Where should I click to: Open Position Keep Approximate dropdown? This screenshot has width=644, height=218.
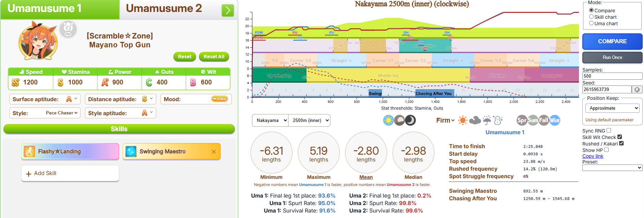[x=612, y=108]
